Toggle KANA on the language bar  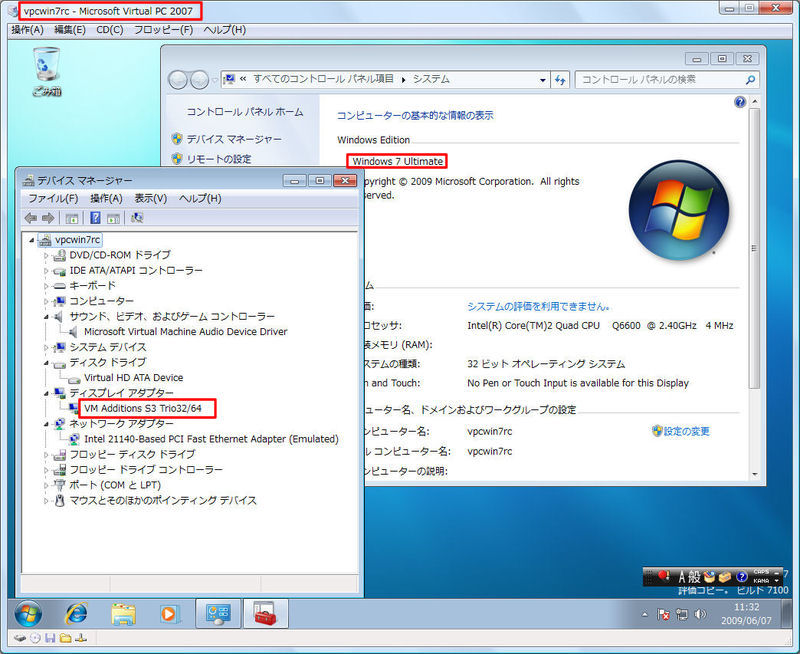coord(761,581)
